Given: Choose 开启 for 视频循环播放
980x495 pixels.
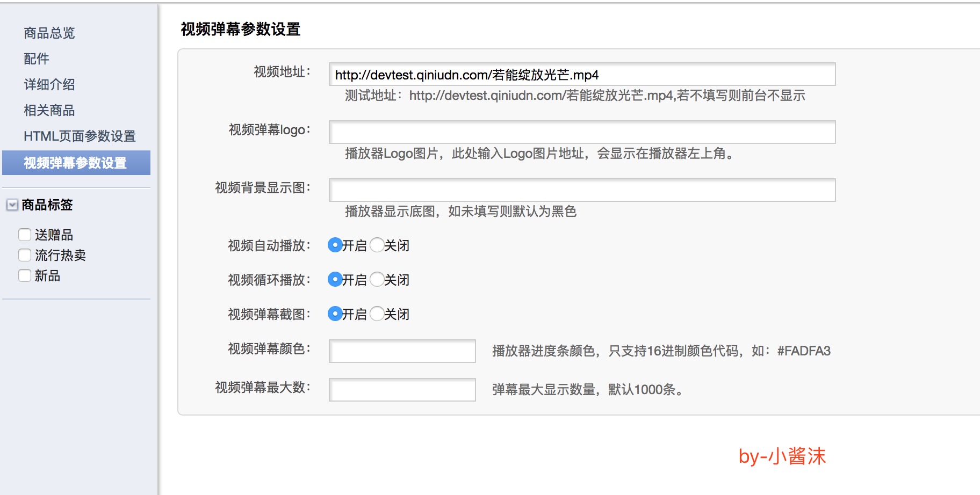Looking at the screenshot, I should [x=335, y=280].
